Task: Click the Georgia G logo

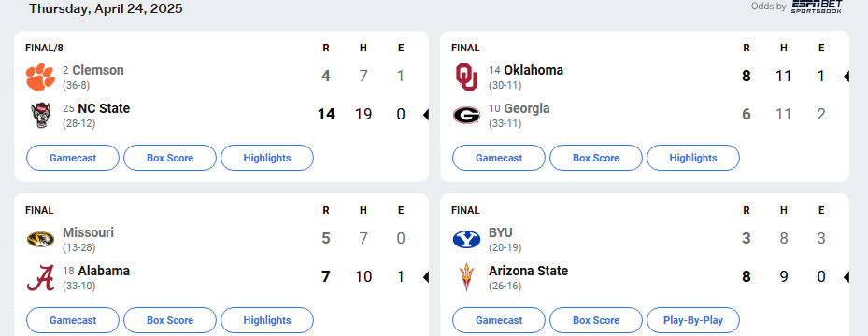Action: pyautogui.click(x=466, y=116)
